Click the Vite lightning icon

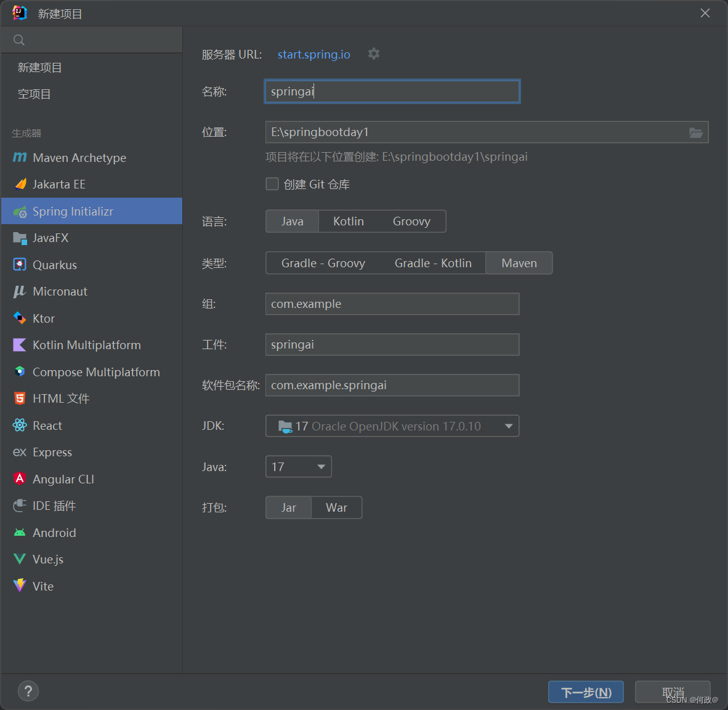tap(20, 586)
